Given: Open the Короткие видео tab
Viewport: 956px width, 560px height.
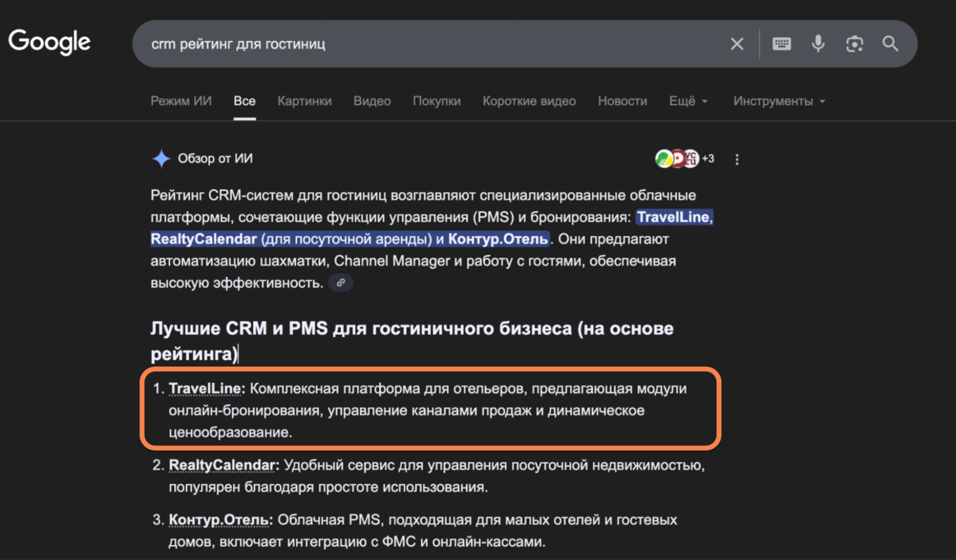Looking at the screenshot, I should tap(529, 101).
